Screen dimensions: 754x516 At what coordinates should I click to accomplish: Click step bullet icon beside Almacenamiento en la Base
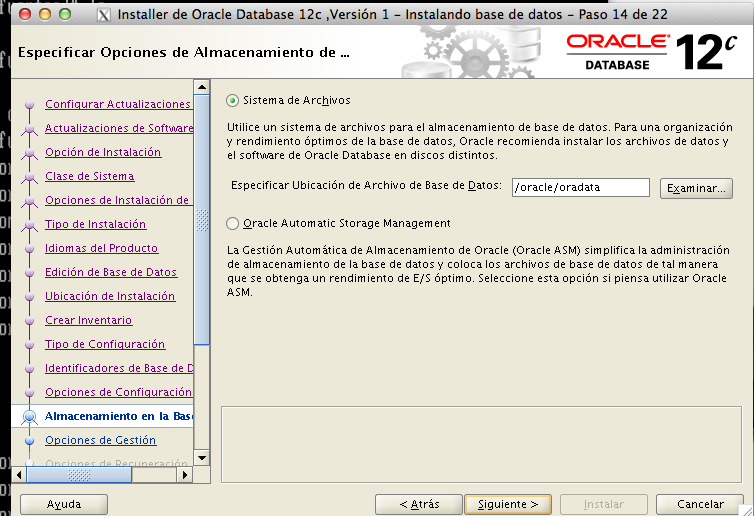click(x=29, y=416)
